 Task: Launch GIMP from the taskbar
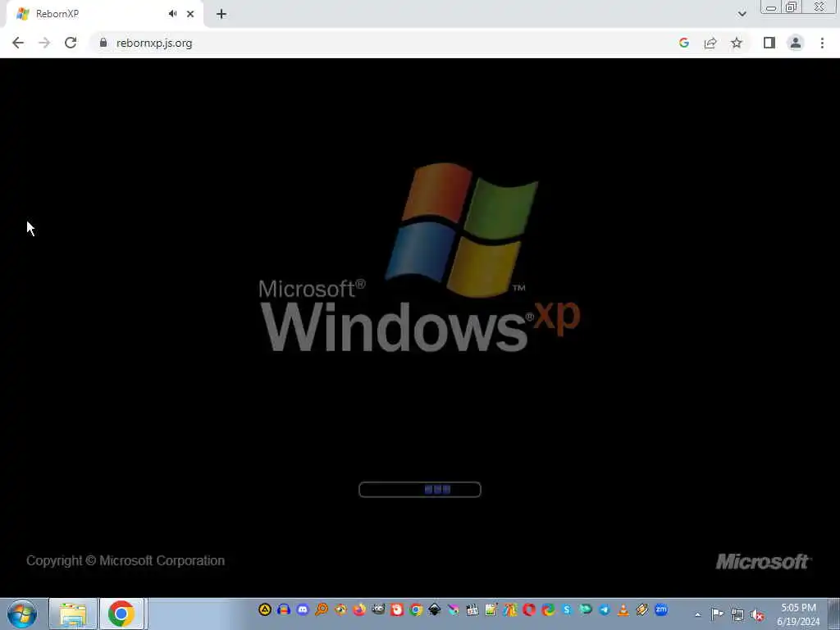pos(378,609)
